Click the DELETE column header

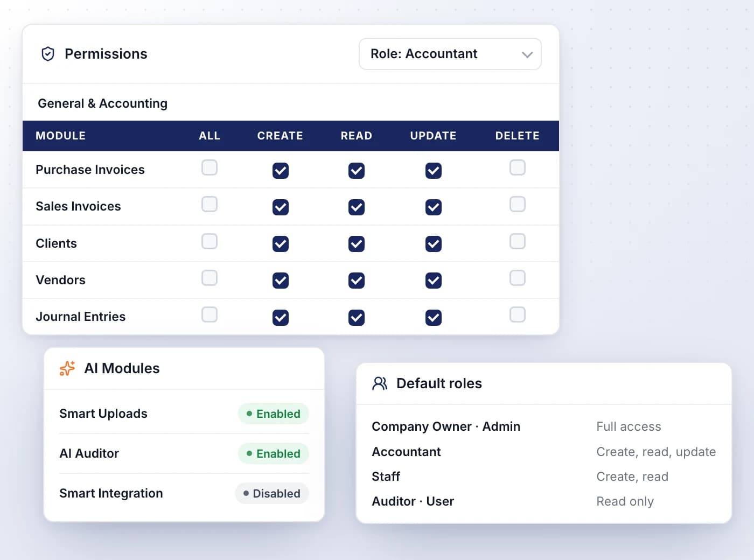pos(518,136)
